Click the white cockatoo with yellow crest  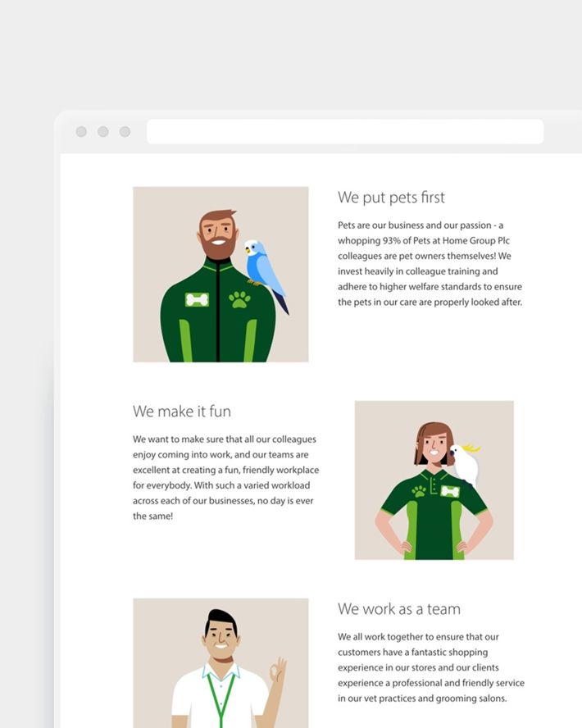(x=465, y=464)
